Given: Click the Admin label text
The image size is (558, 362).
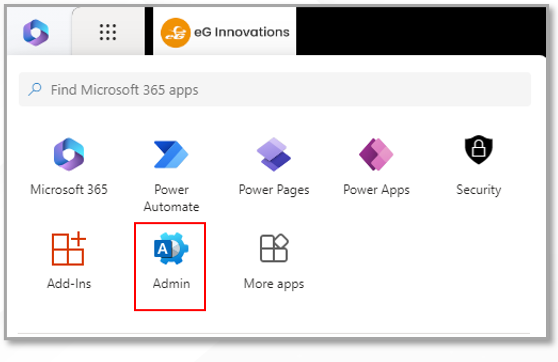Looking at the screenshot, I should click(x=171, y=283).
